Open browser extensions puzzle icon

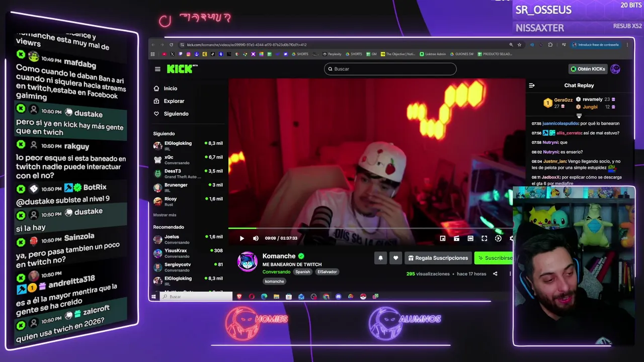[x=550, y=45]
